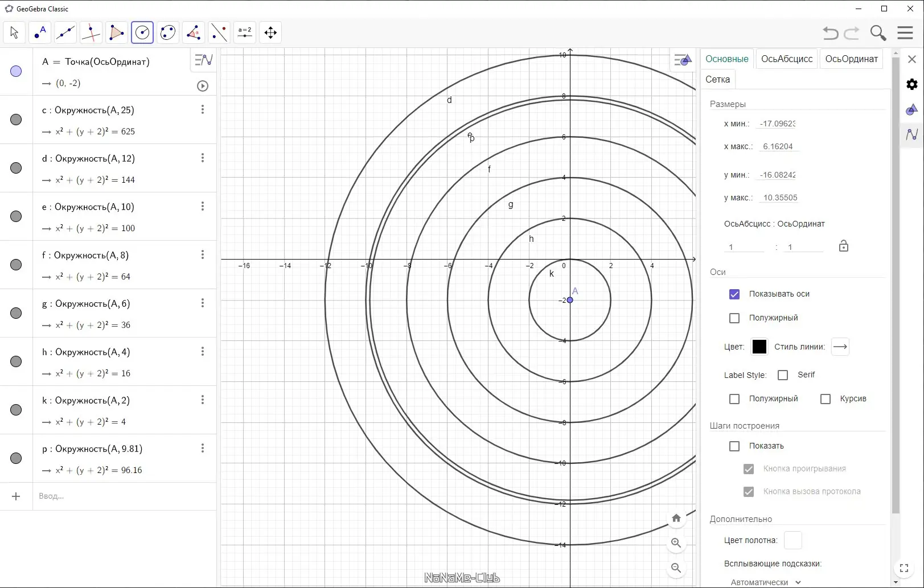Select the Polygon tool
The height and width of the screenshot is (588, 924).
click(x=117, y=33)
